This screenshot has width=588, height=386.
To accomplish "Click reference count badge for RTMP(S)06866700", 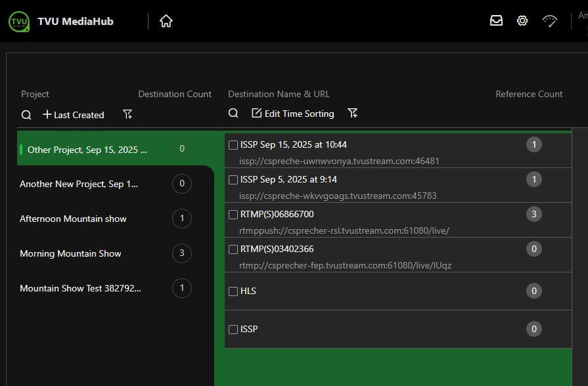I will tap(534, 214).
